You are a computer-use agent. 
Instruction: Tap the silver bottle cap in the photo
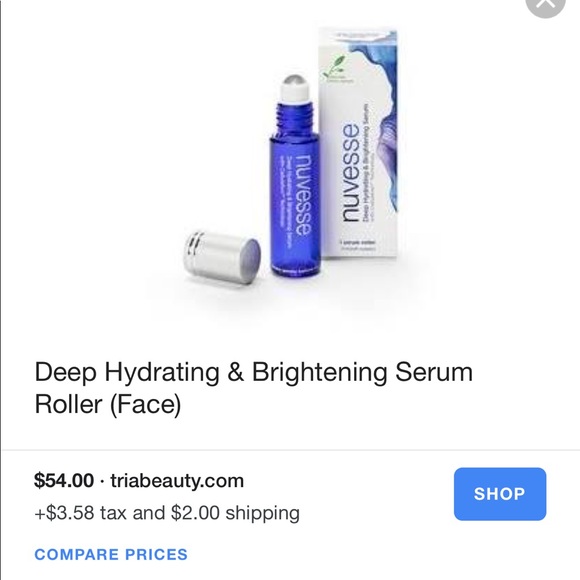(x=222, y=258)
